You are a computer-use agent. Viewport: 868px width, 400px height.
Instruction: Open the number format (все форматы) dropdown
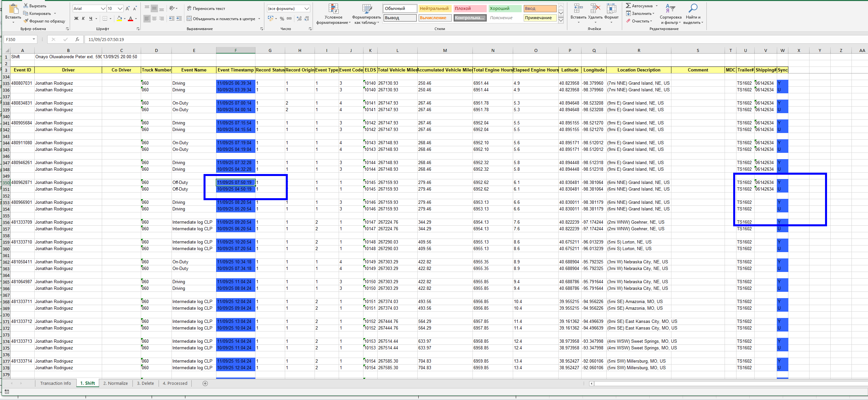click(x=306, y=8)
